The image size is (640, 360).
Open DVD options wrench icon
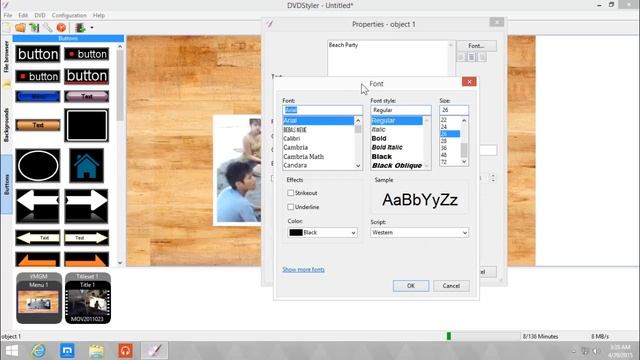pos(48,28)
